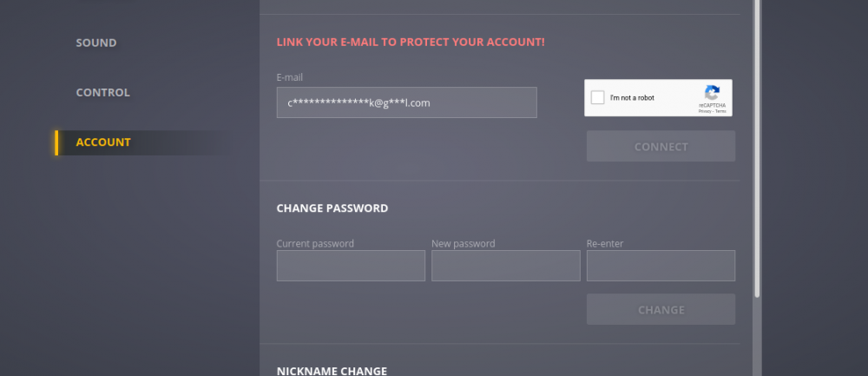
Task: Click the "Link your e-mail" red heading
Action: point(411,42)
